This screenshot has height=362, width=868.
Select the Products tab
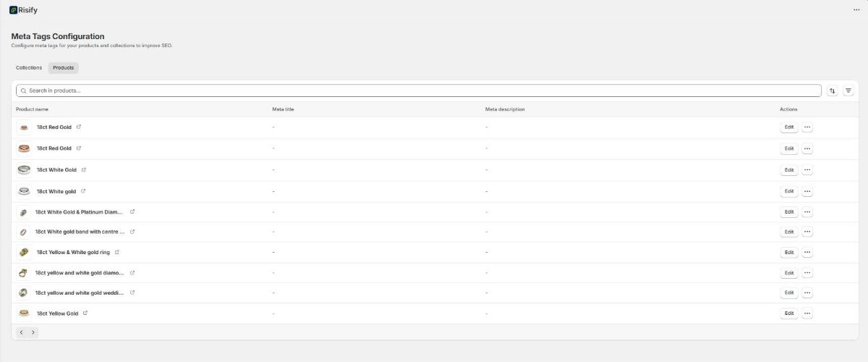64,68
